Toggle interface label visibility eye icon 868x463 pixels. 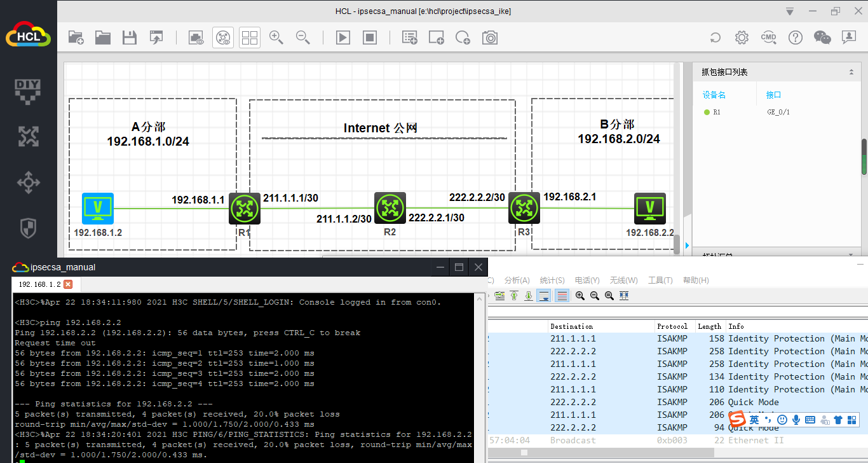click(x=222, y=38)
